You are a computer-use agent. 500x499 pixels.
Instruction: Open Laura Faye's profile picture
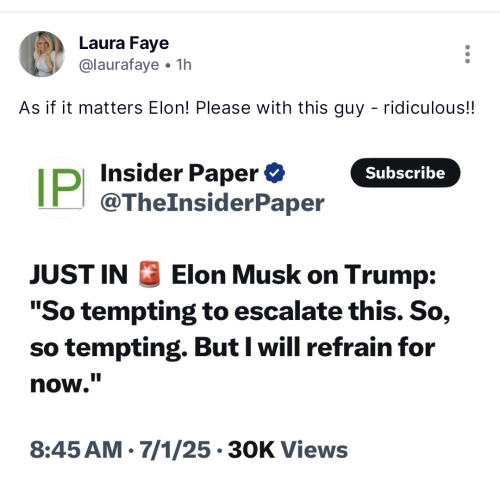click(x=41, y=54)
